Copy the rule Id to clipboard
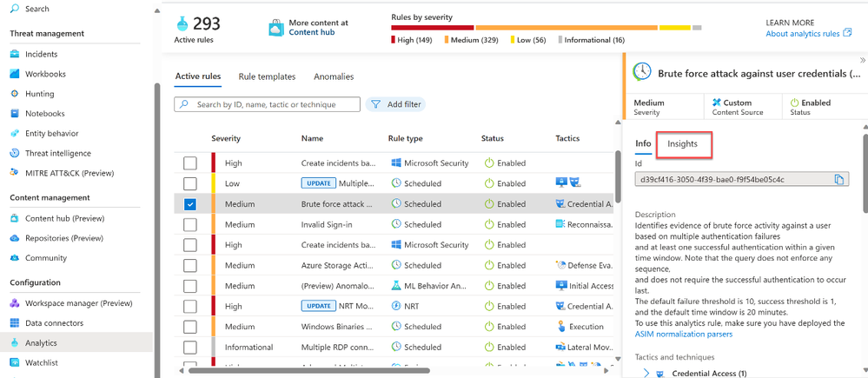 click(x=839, y=179)
